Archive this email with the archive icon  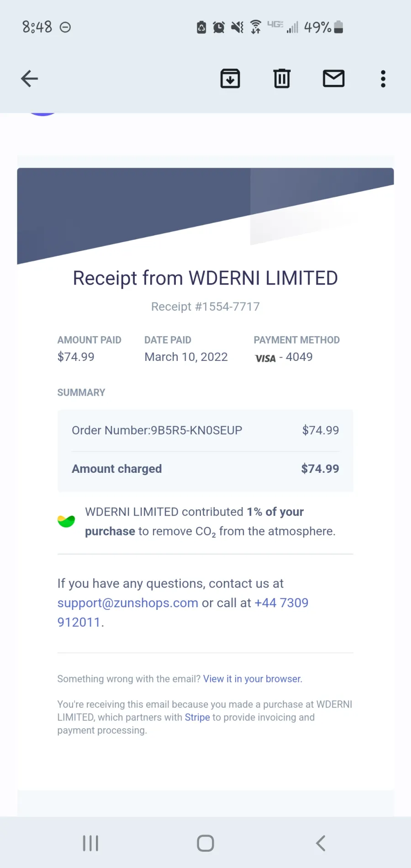[230, 79]
